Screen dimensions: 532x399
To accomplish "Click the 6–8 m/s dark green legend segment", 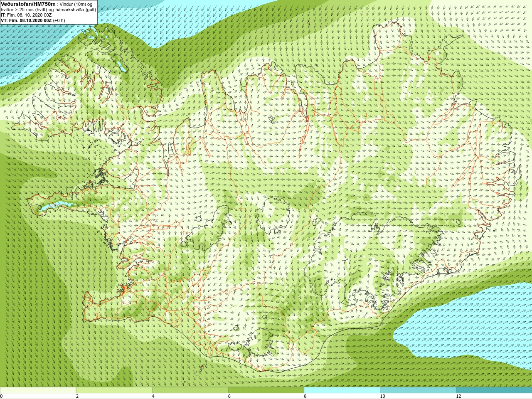I will click(266, 390).
